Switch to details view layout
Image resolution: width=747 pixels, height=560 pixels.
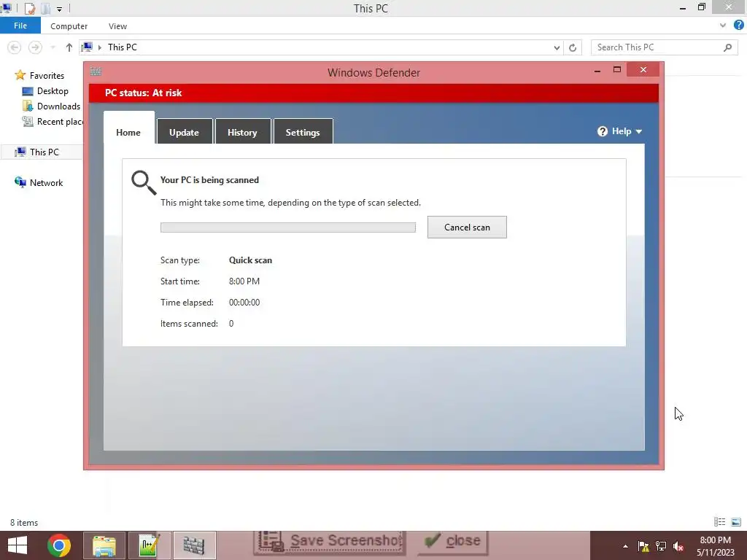tap(719, 522)
